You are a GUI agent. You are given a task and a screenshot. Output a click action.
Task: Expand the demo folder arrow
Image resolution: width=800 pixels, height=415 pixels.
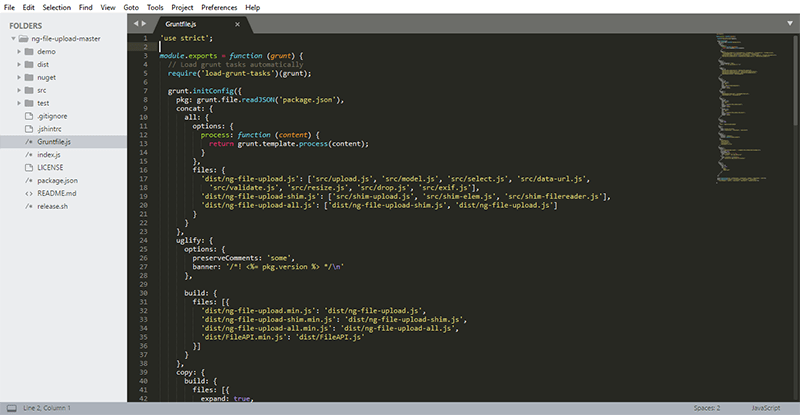19,52
